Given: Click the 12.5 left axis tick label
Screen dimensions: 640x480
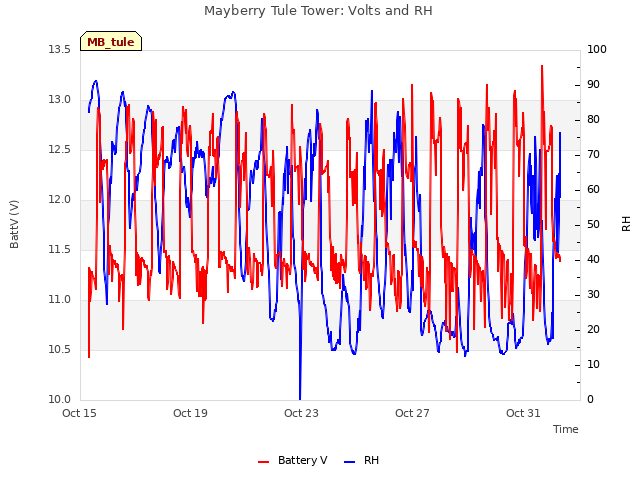Looking at the screenshot, I should [x=60, y=150].
